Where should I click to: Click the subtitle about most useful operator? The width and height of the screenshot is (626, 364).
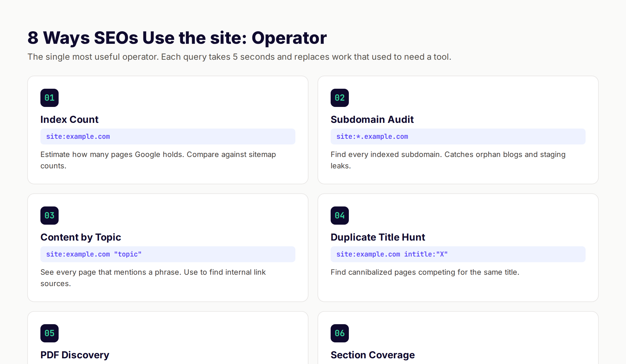tap(239, 57)
